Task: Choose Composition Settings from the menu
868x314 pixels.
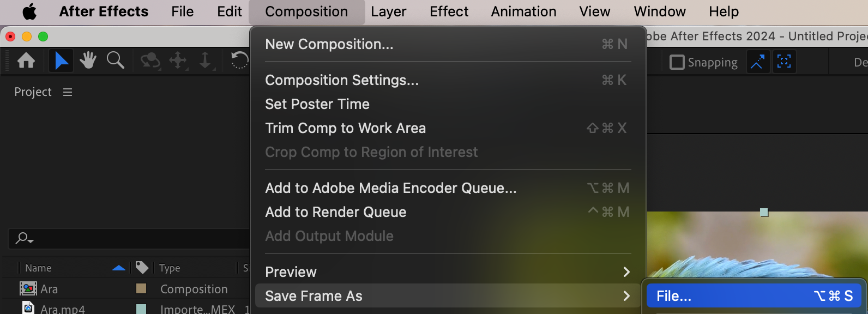Action: coord(342,80)
